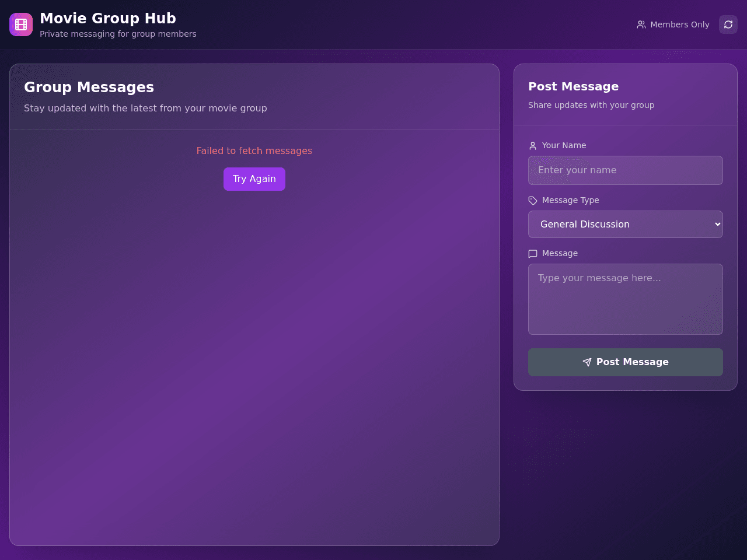
Task: Click the Group Messages heading
Action: pos(89,87)
